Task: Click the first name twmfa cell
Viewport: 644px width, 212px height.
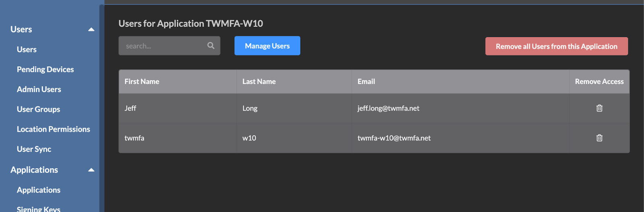Action: pos(178,138)
